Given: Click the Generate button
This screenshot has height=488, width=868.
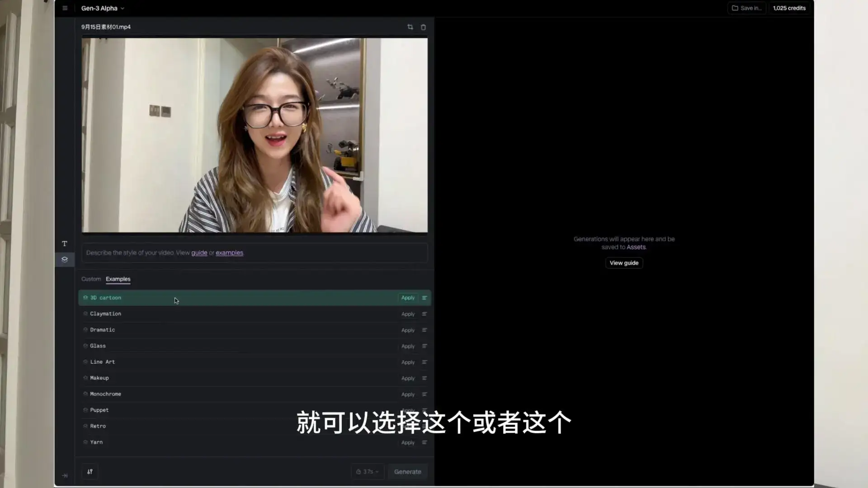Looking at the screenshot, I should point(407,471).
